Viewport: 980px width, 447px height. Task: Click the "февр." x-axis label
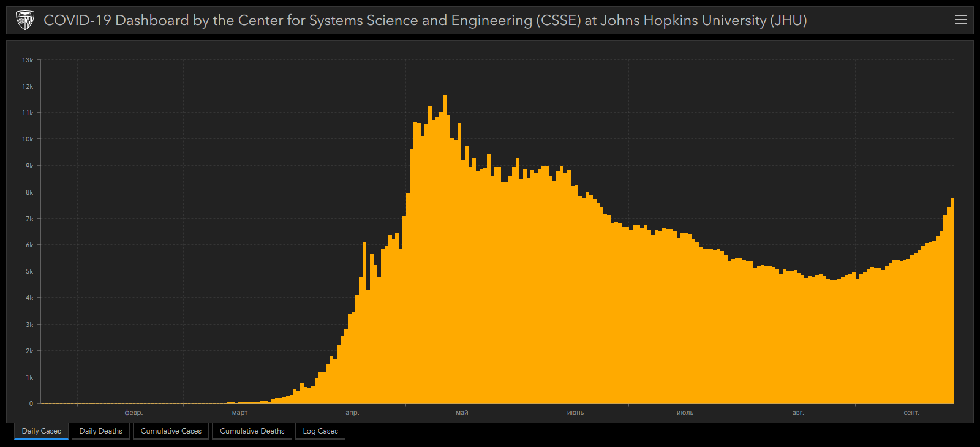point(134,413)
